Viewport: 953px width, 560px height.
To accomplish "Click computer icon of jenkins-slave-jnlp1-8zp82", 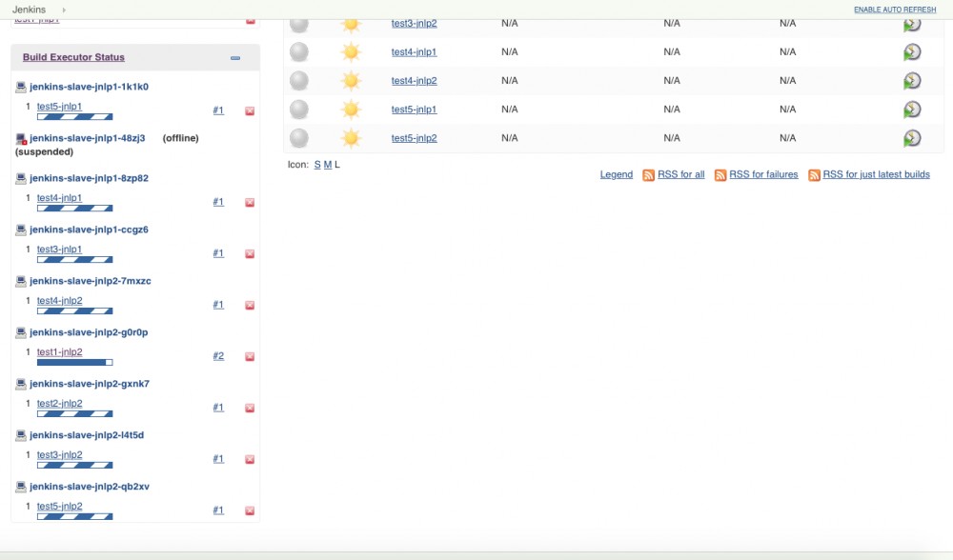I will coord(21,178).
